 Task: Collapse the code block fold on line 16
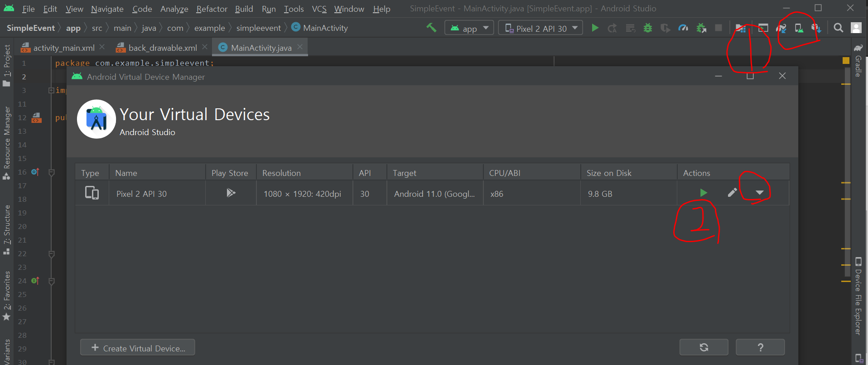tap(51, 172)
